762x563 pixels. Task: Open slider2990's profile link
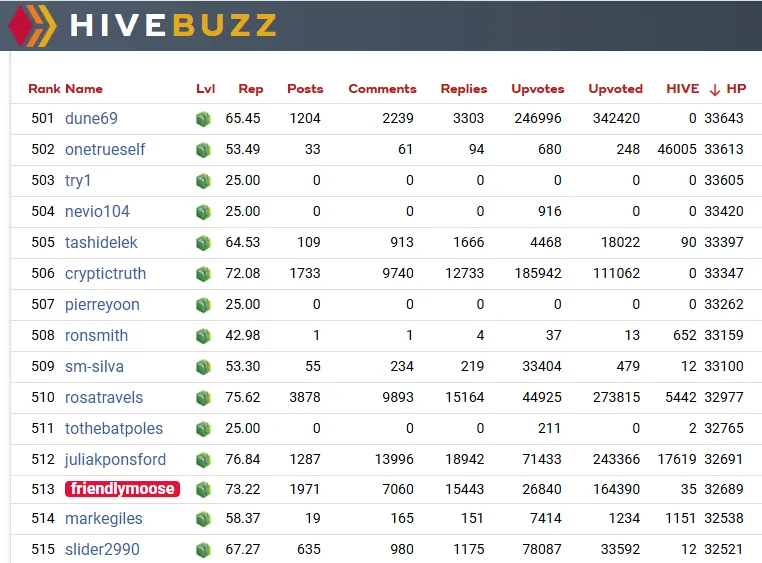pos(102,549)
